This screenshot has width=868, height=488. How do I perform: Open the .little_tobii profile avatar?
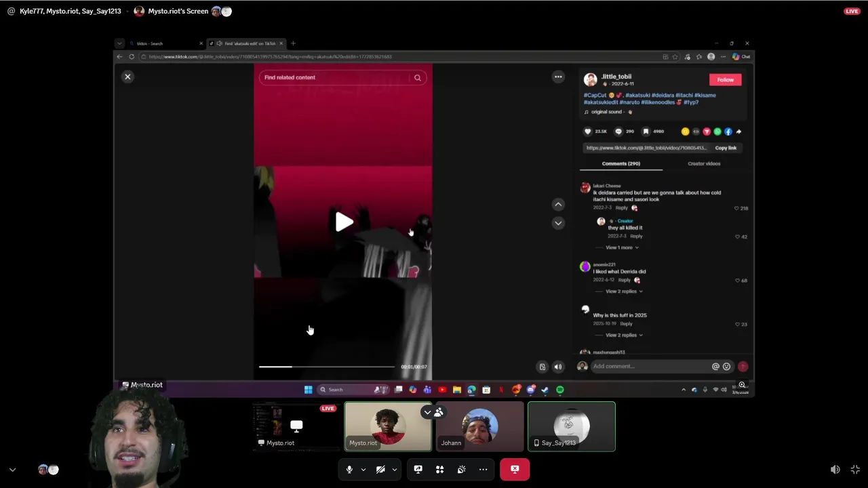(x=590, y=79)
